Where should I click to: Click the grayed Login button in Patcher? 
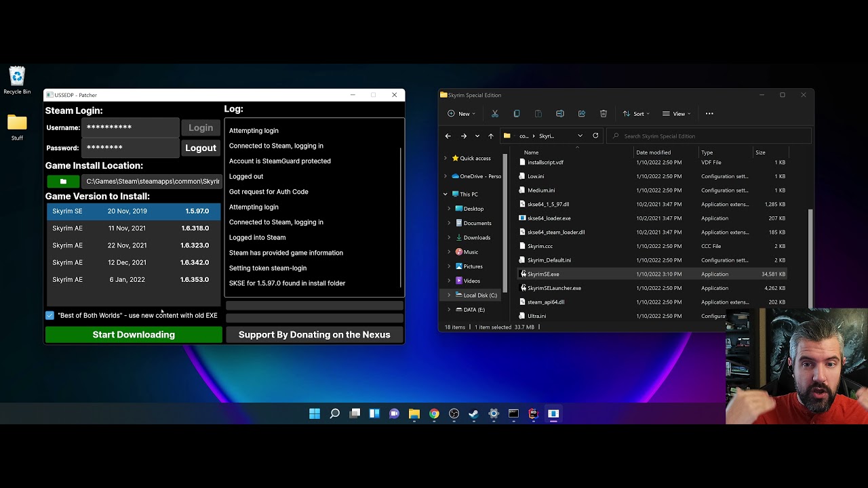[x=201, y=127]
